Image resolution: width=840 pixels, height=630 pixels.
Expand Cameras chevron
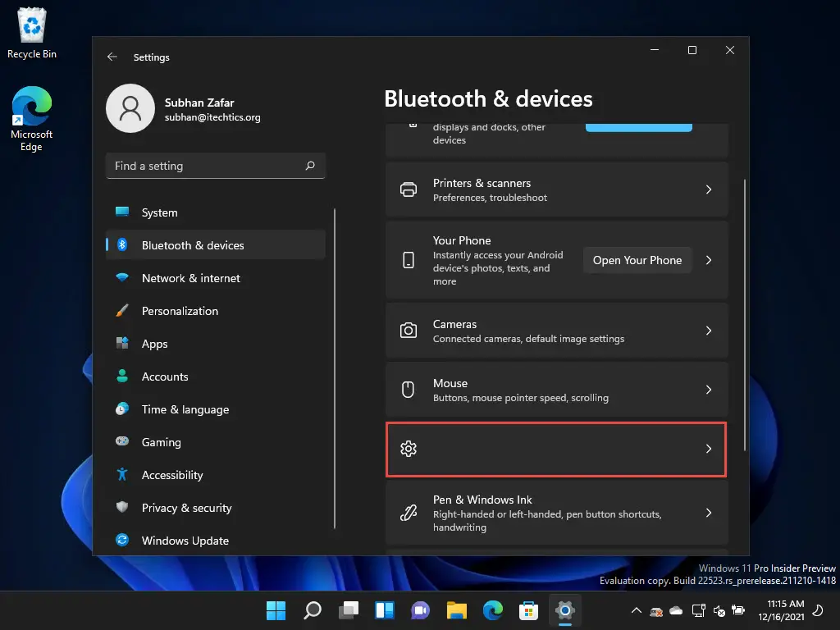click(x=709, y=331)
